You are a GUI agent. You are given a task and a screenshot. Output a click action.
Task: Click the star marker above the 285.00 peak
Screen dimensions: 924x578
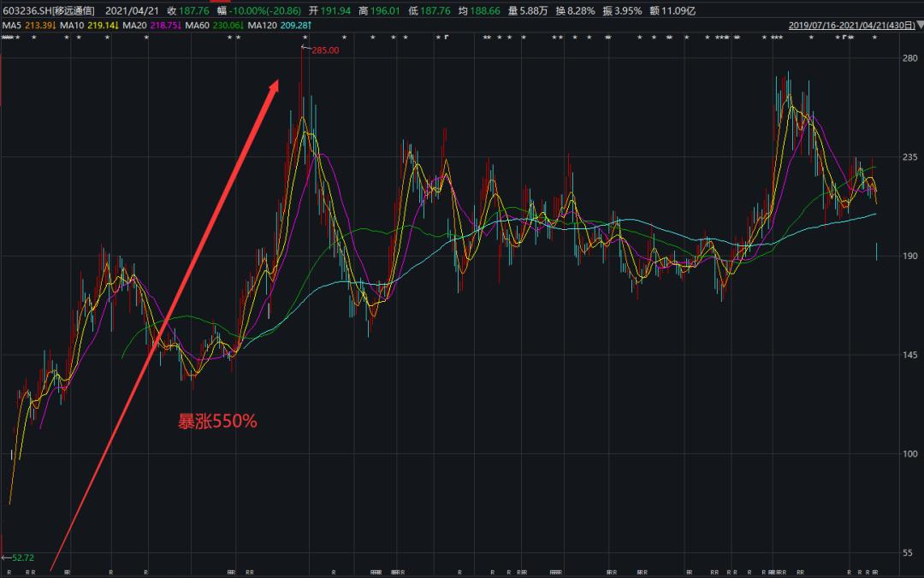[305, 38]
